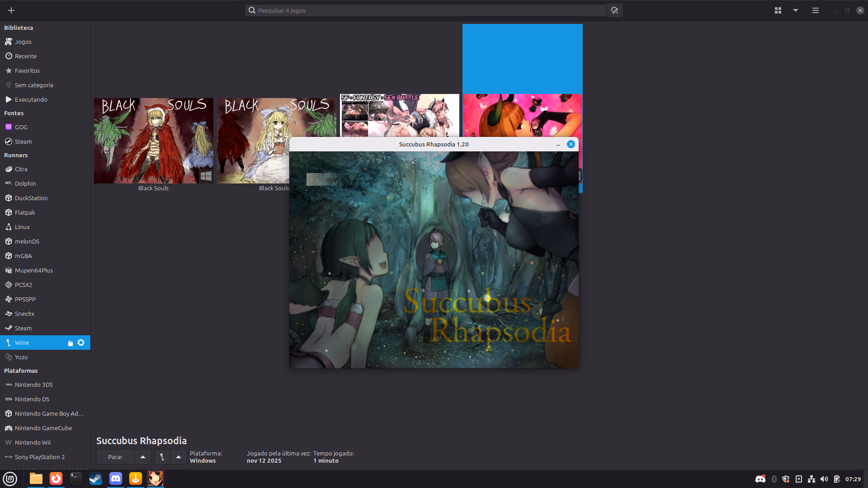This screenshot has width=868, height=488.
Task: Select Recente in the library sidebar
Action: [26, 56]
